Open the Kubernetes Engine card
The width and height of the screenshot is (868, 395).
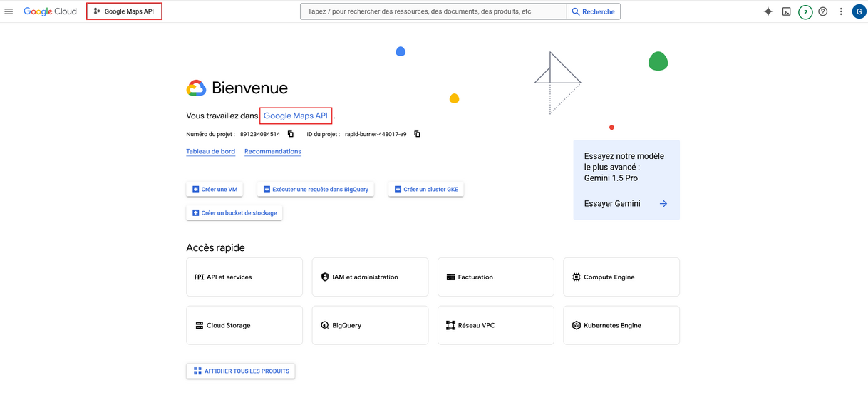621,325
